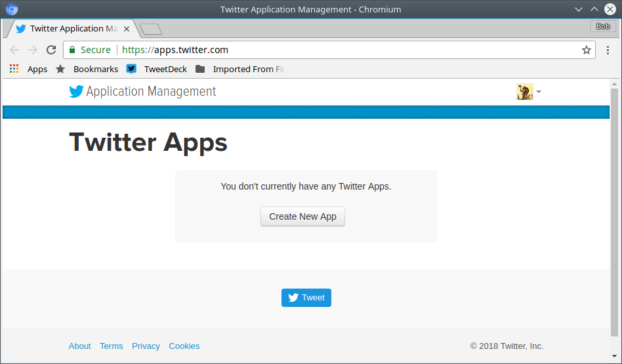Click the scrollbar up arrow

click(614, 84)
